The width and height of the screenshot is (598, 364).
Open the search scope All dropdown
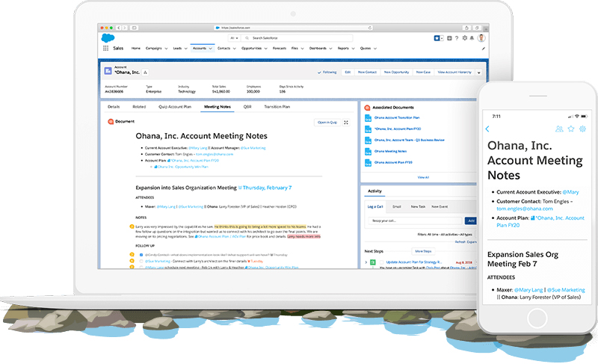point(234,38)
